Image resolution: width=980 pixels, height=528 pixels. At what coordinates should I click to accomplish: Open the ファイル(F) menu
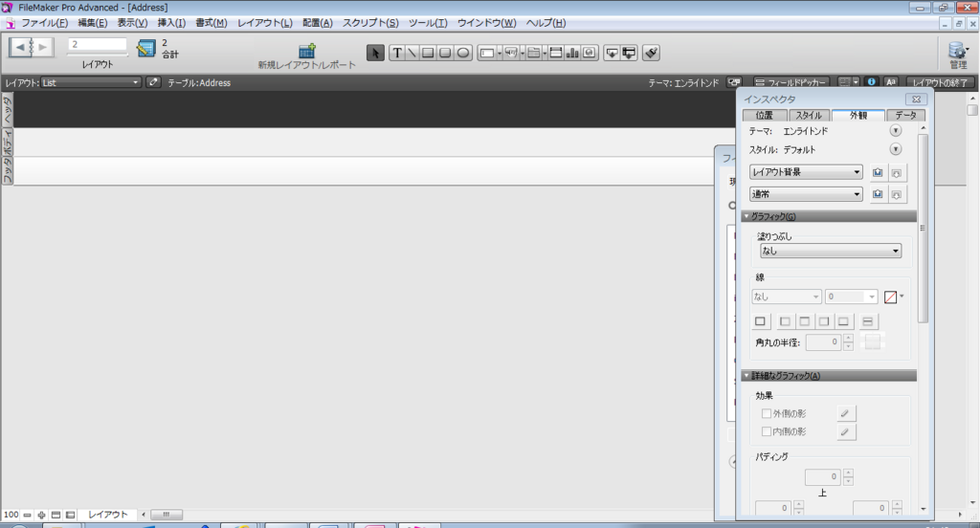(44, 23)
